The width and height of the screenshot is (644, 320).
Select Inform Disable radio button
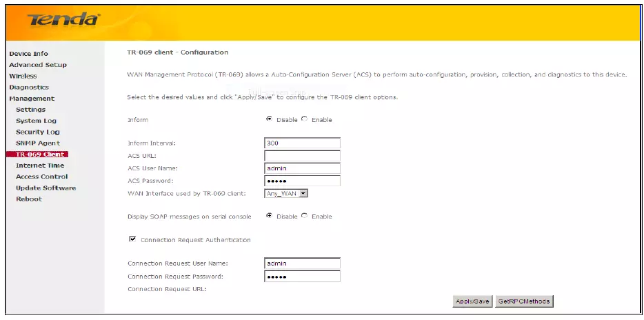tap(270, 119)
